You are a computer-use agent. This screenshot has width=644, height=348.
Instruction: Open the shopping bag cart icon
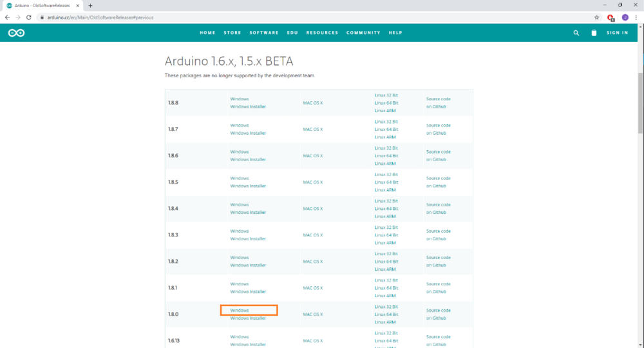594,33
